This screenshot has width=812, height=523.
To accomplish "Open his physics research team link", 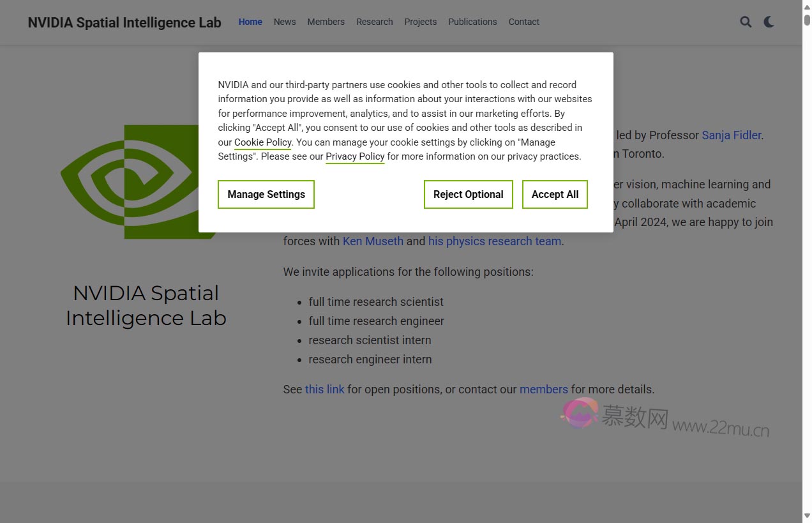I will [495, 241].
